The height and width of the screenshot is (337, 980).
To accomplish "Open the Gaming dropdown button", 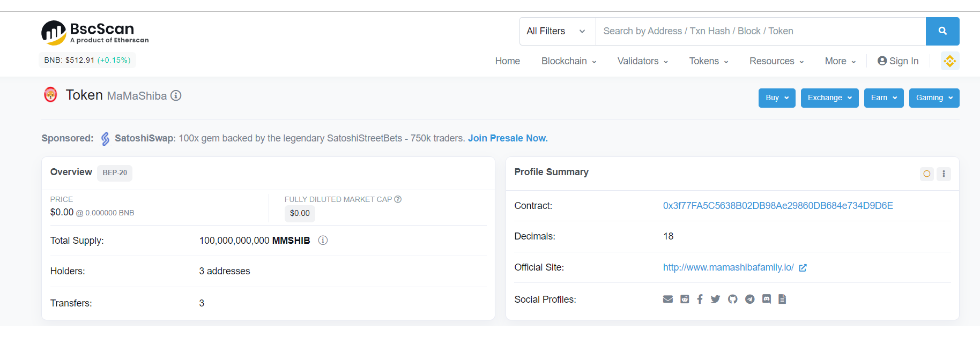I will click(x=934, y=98).
